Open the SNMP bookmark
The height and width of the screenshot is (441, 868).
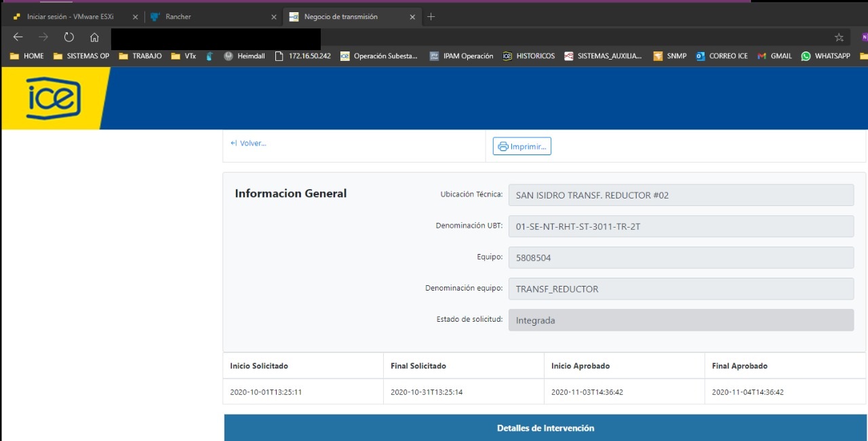coord(670,56)
